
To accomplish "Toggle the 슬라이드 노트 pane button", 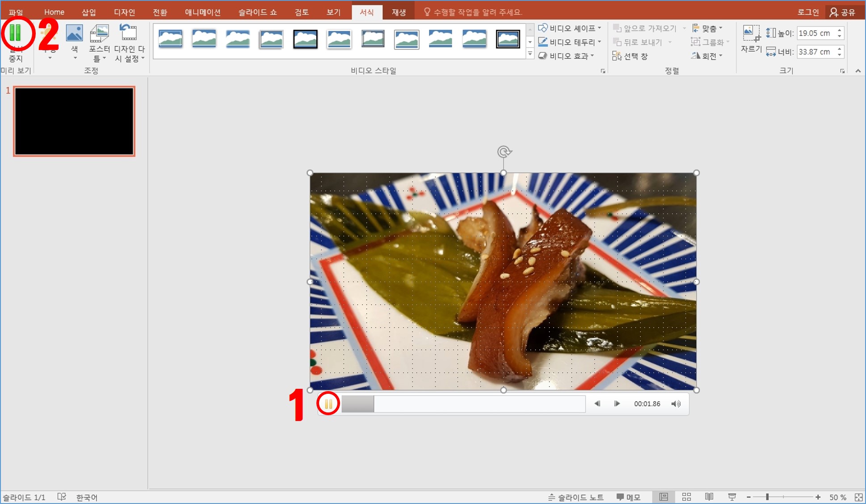I will coord(576,497).
